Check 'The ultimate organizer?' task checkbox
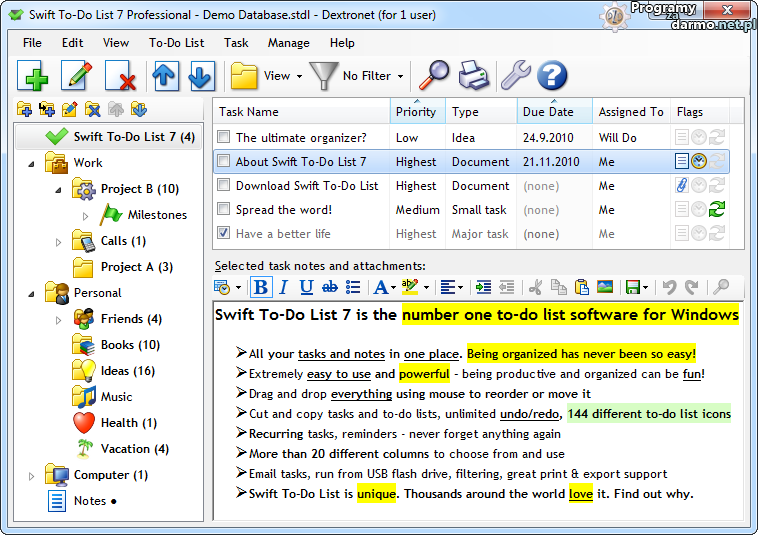This screenshot has width=758, height=535. [224, 138]
